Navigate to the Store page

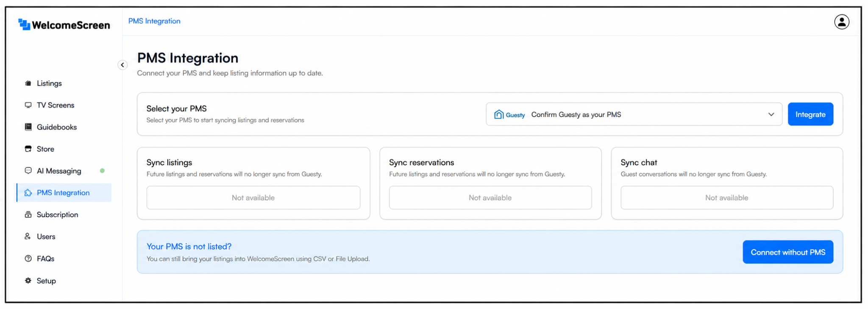(45, 149)
